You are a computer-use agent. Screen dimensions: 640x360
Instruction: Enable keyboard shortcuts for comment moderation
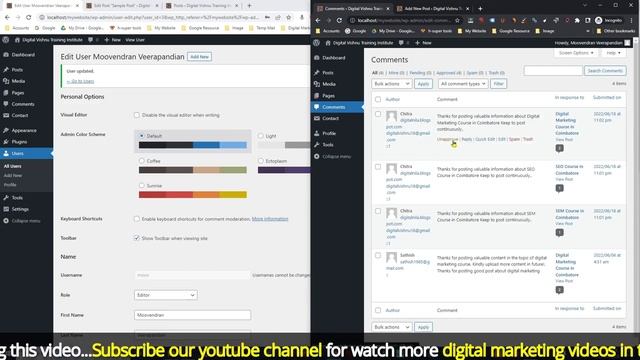[x=137, y=219]
